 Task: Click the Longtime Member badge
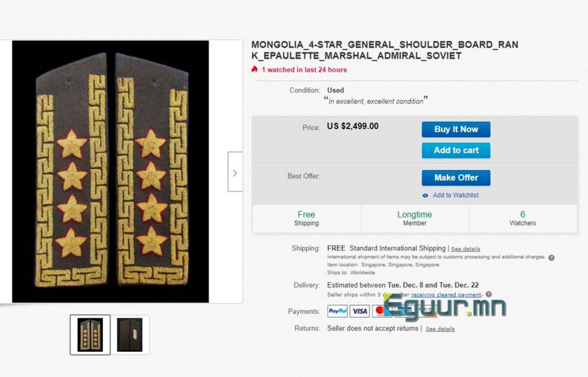(x=415, y=219)
